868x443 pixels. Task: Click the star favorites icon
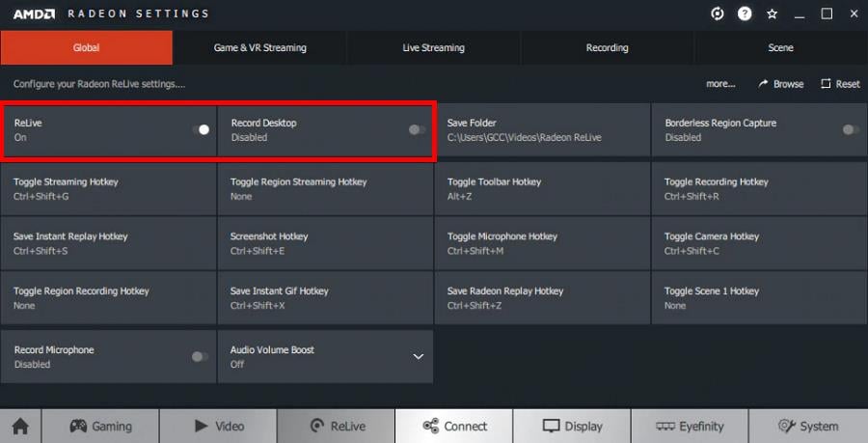[x=772, y=14]
